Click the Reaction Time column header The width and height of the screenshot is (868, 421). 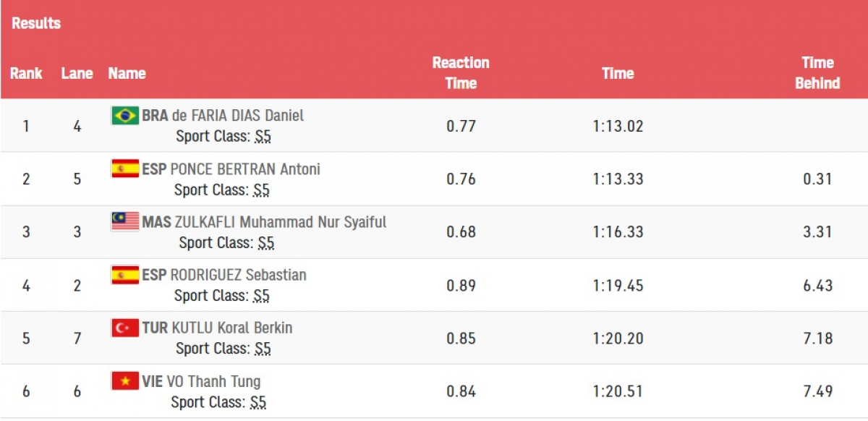(x=461, y=73)
